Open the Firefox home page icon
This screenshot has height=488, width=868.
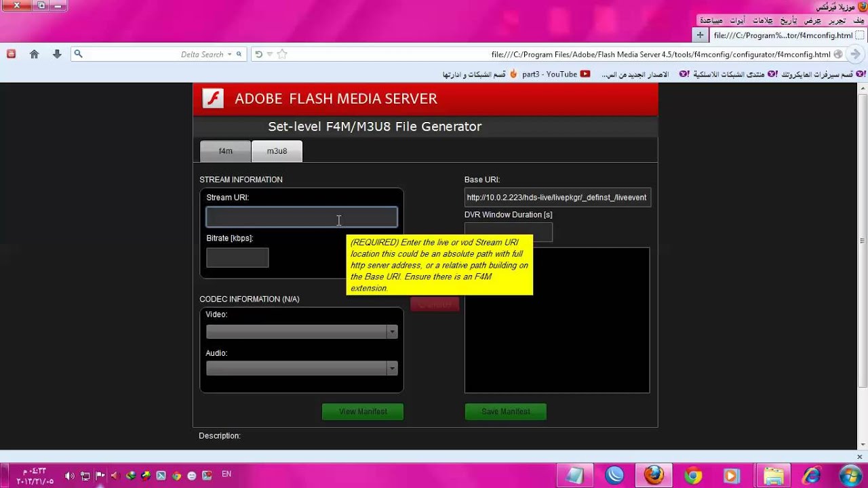[x=34, y=54]
